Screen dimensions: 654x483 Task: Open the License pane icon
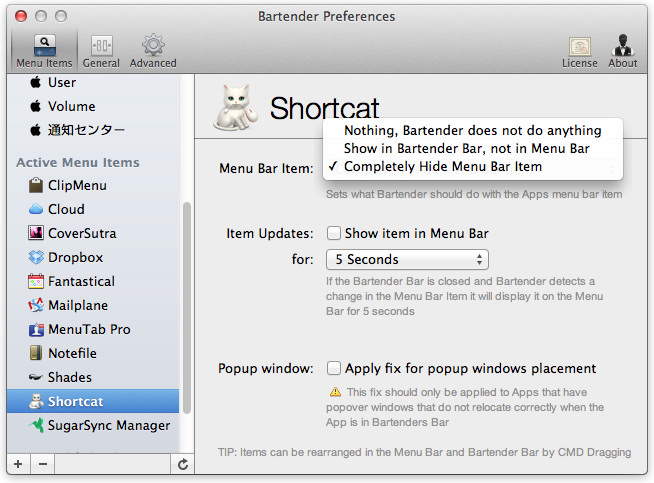pos(580,46)
